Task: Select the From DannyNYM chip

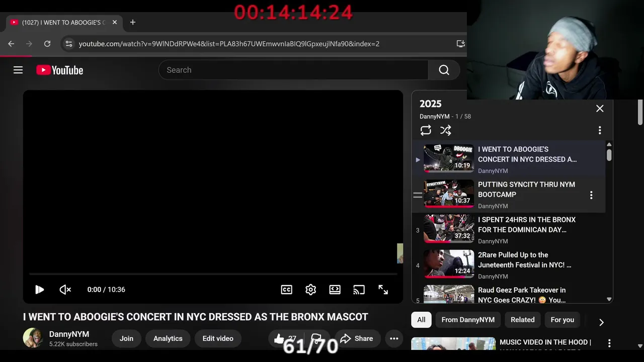Action: click(x=468, y=320)
